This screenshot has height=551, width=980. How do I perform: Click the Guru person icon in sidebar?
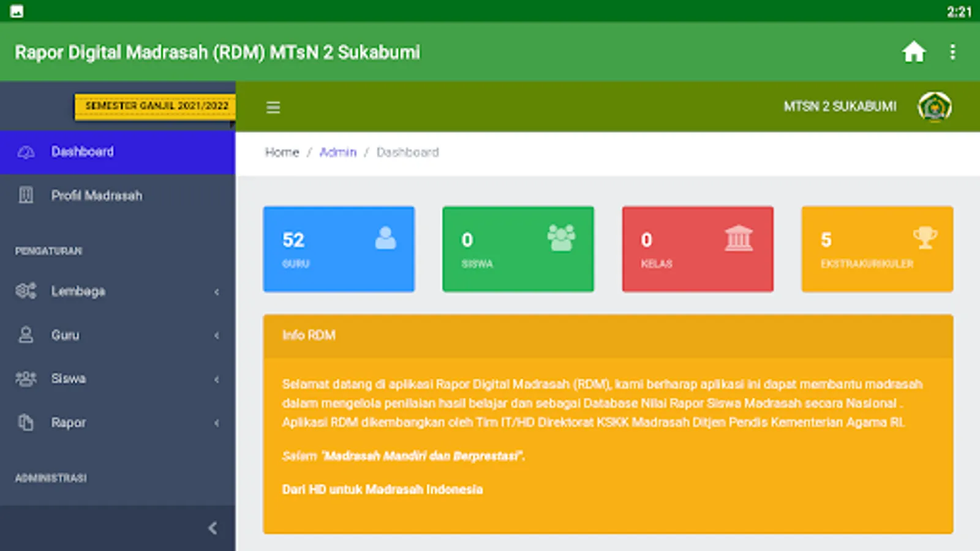point(26,335)
